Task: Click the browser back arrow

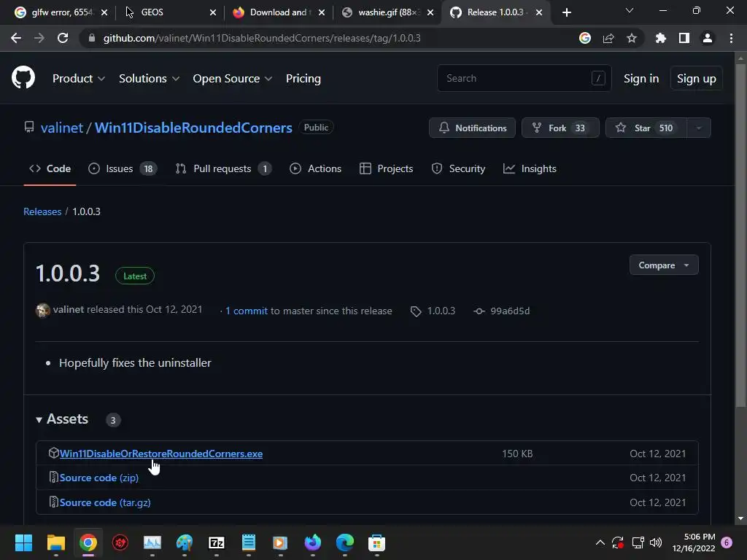Action: (x=16, y=38)
